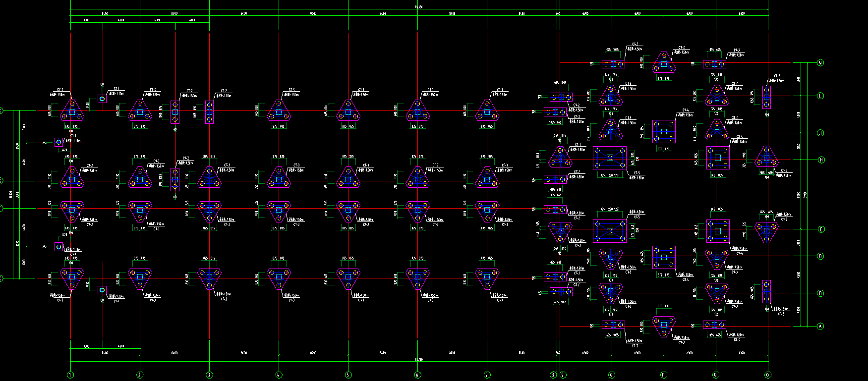Pick the axis bubble labeled H
868x381 pixels.
click(x=820, y=160)
